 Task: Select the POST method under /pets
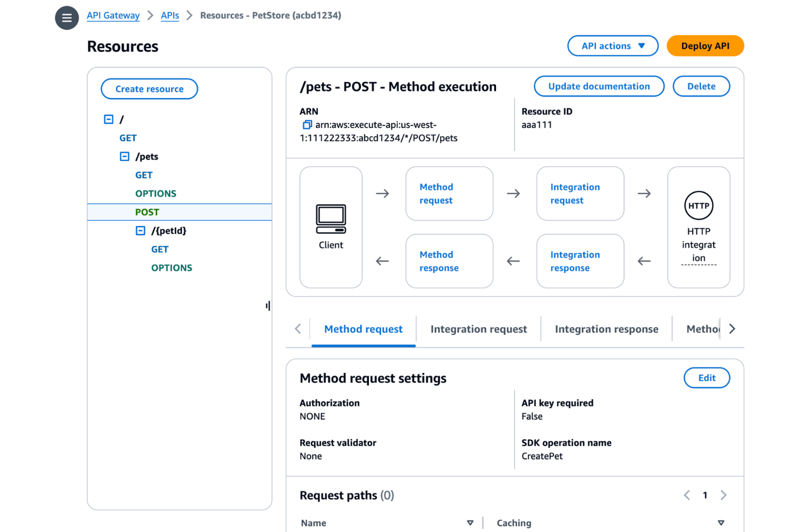180,212
